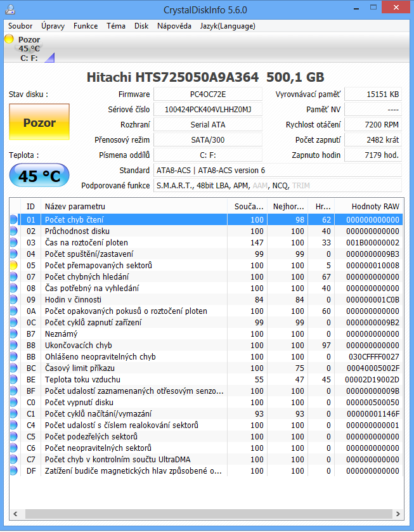Click the Hitachi HTS725050A9A364 500,1 GB title
The width and height of the screenshot is (414, 532).
coord(205,77)
